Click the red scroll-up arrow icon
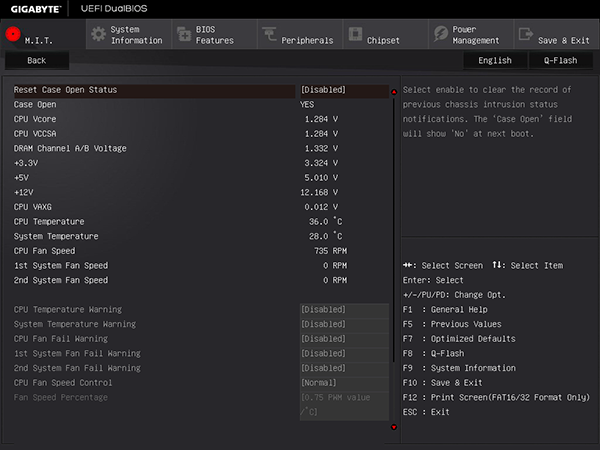Viewport: 600px width, 450px height. (x=394, y=92)
